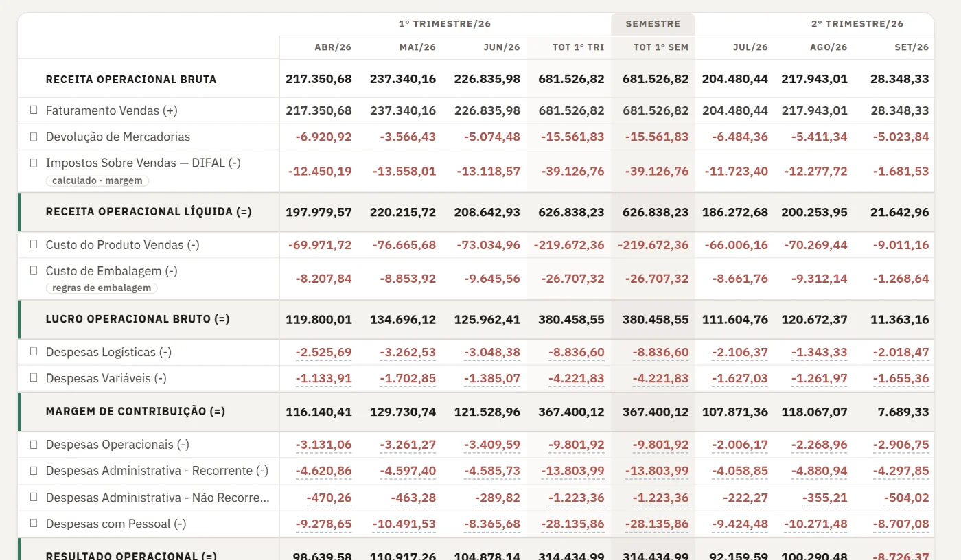The height and width of the screenshot is (560, 961).
Task: Open Despesas Operacionais JUL/26 underlined value
Action: pyautogui.click(x=740, y=445)
